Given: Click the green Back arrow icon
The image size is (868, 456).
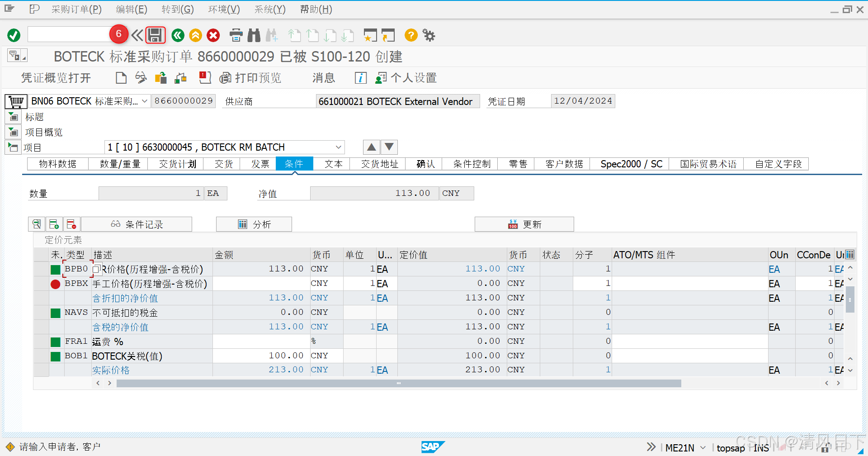Looking at the screenshot, I should click(x=178, y=35).
